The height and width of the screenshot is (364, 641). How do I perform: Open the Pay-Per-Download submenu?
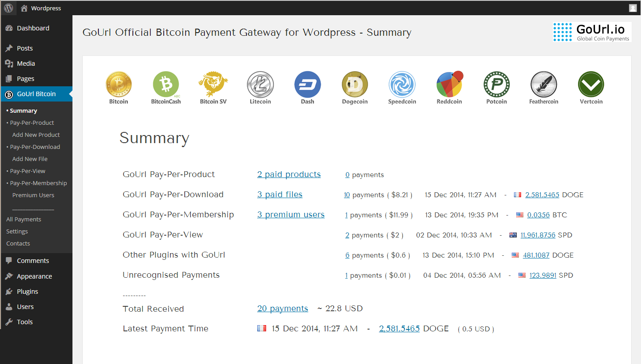pos(35,147)
